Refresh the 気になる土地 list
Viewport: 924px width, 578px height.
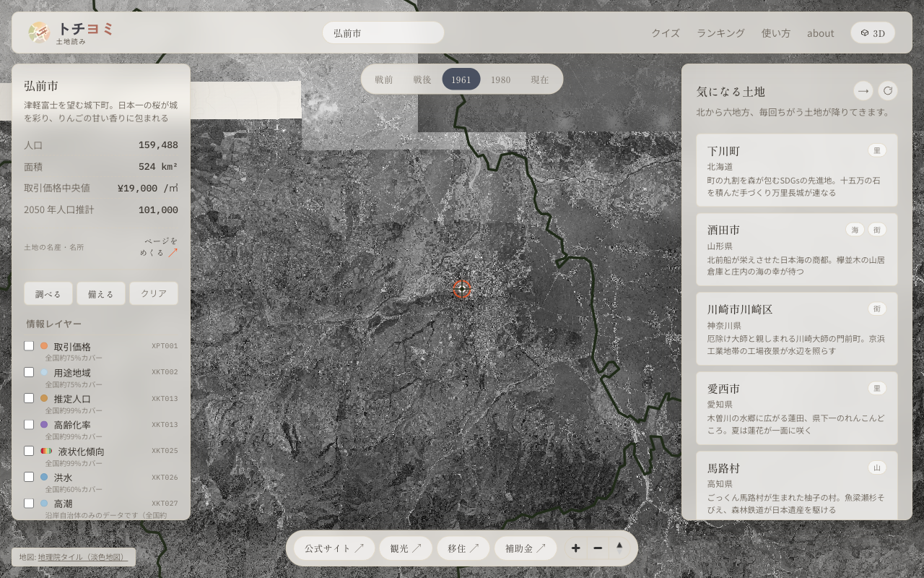pos(888,90)
